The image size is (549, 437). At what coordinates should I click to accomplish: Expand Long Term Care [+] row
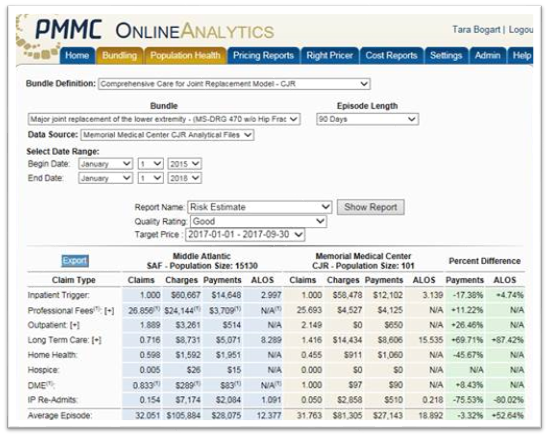(x=96, y=340)
